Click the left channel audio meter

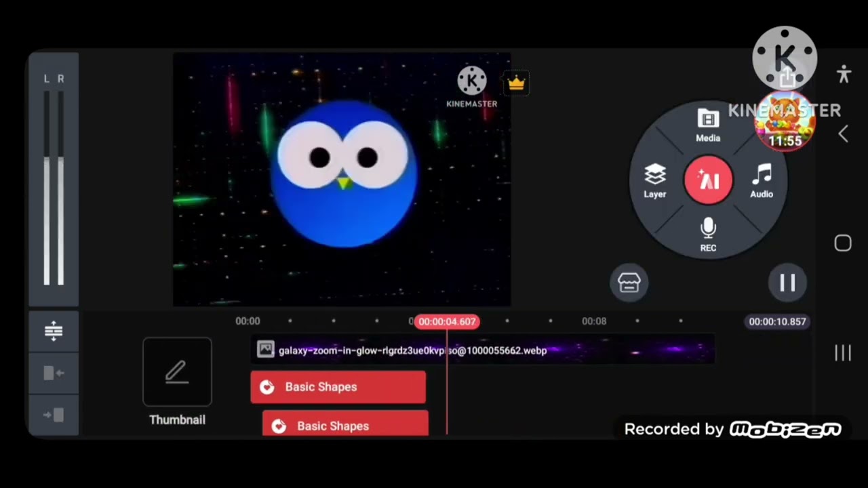pos(47,188)
